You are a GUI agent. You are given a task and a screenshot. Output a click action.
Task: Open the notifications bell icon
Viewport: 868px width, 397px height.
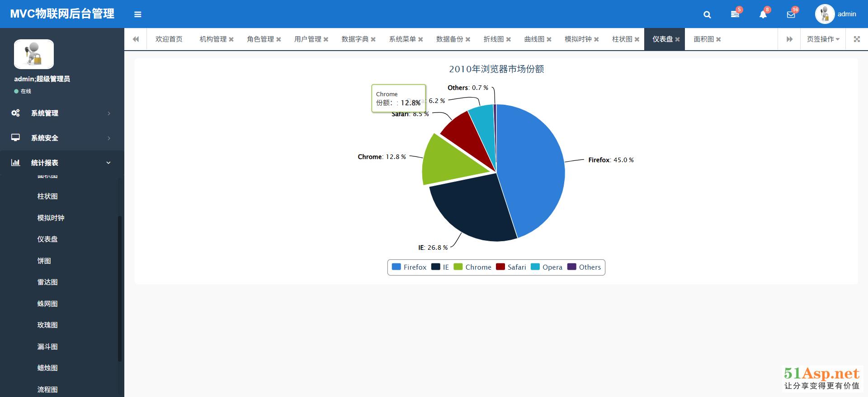click(763, 14)
